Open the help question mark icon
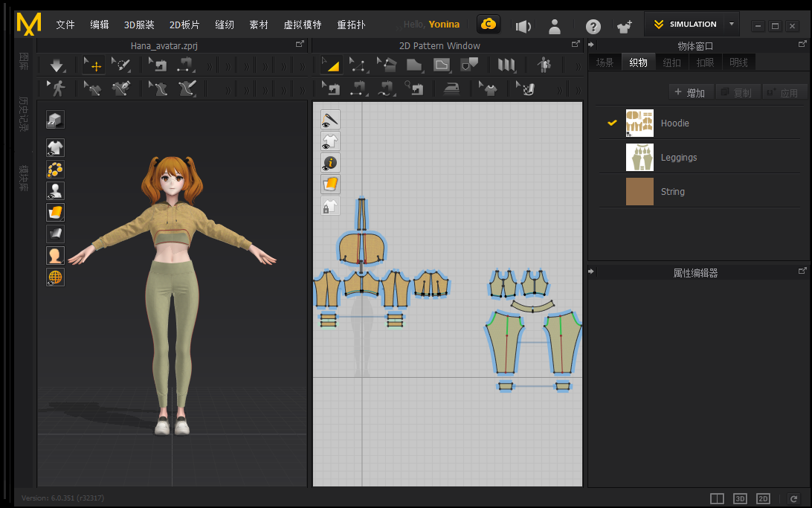The image size is (812, 508). (x=593, y=26)
